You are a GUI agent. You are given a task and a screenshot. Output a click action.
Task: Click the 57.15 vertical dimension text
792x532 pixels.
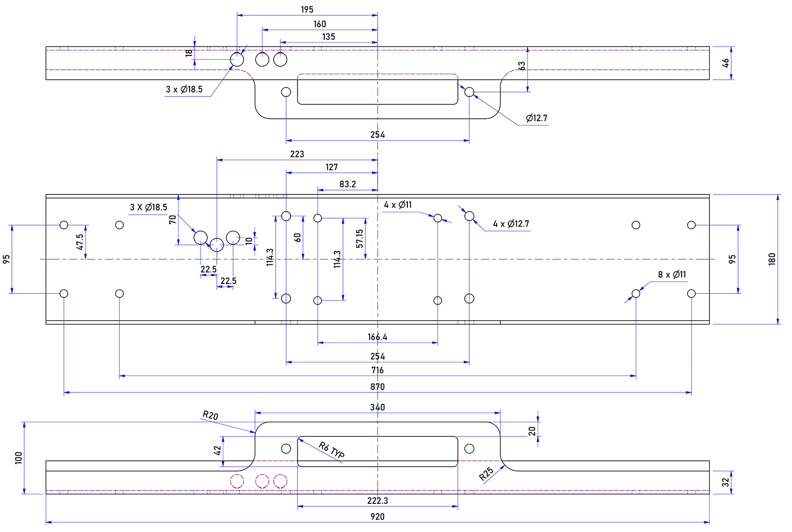(359, 239)
